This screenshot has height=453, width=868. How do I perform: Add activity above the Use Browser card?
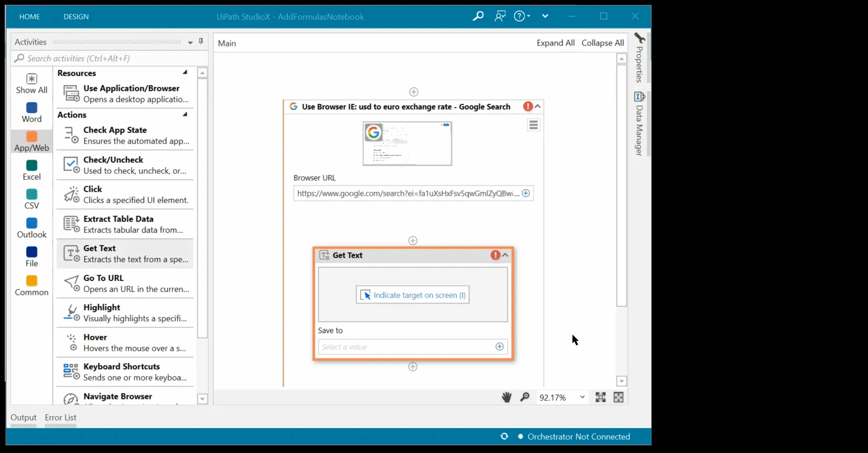(x=414, y=92)
